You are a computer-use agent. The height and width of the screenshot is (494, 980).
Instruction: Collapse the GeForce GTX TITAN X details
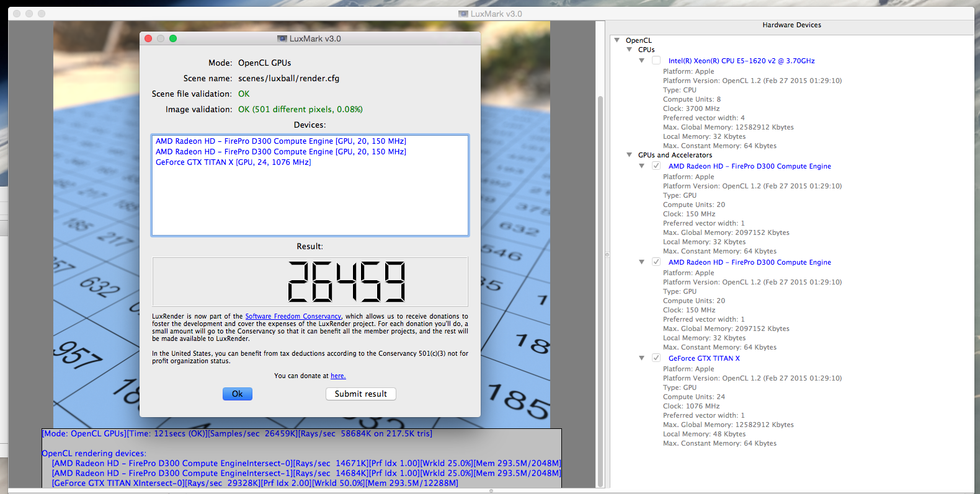click(x=641, y=358)
